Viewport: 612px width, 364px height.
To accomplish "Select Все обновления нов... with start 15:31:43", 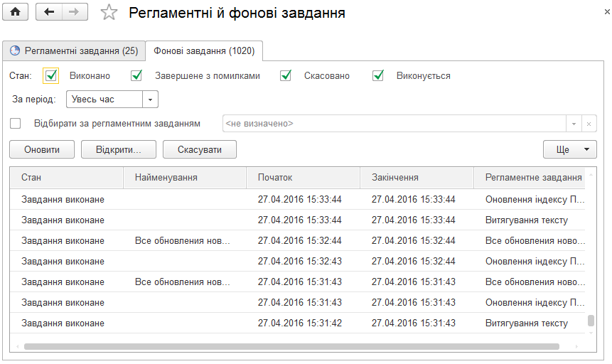I will pyautogui.click(x=182, y=282).
